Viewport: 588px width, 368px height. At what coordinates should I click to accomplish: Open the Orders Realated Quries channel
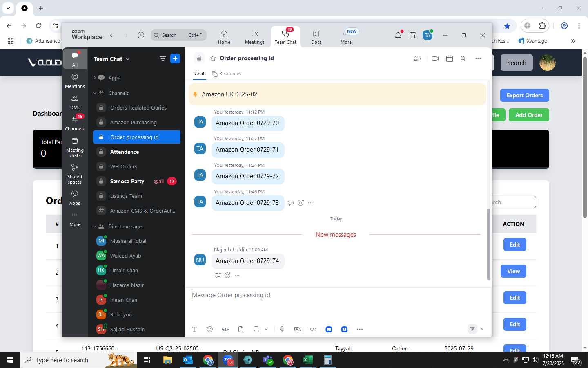(x=137, y=108)
